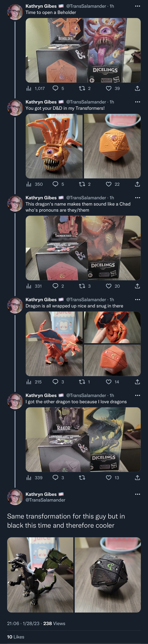The height and width of the screenshot is (644, 148).
Task: View analytics for the tweet with 1,017 views
Action: pos(29,88)
